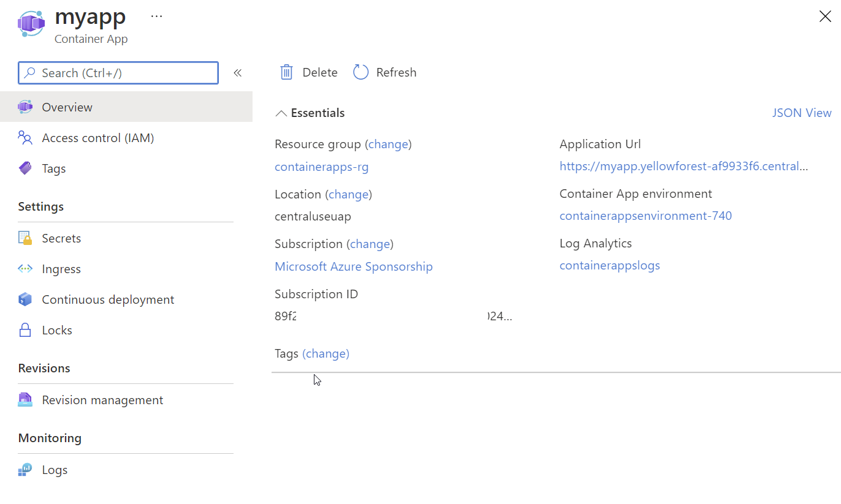
Task: Open the containerapps-rg resource group link
Action: (322, 167)
